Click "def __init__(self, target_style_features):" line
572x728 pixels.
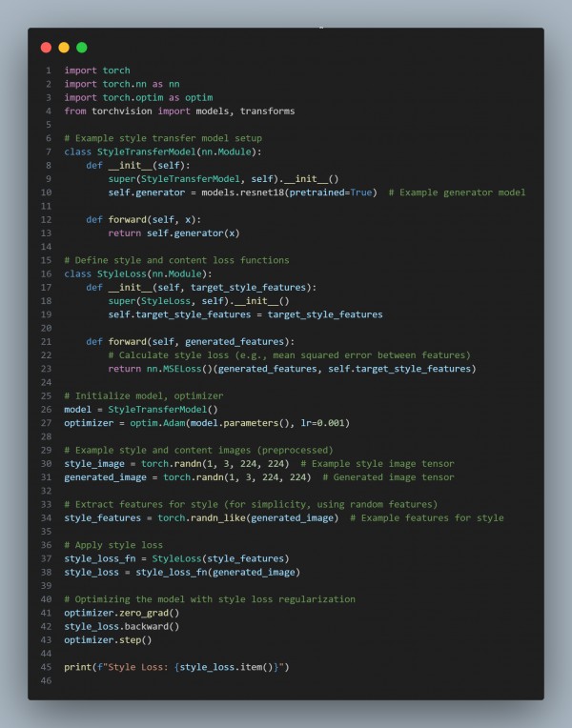pyautogui.click(x=201, y=288)
